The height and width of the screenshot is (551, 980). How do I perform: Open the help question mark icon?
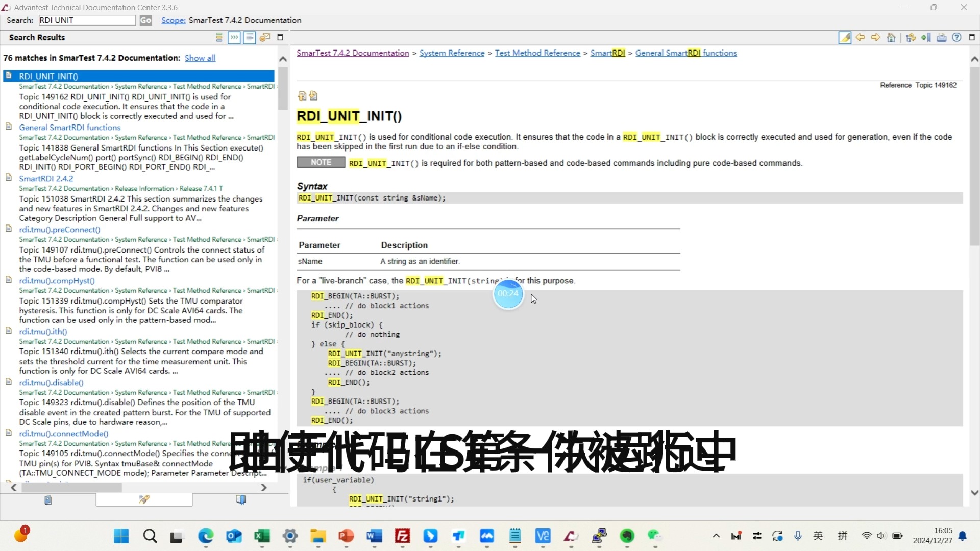[x=957, y=37]
